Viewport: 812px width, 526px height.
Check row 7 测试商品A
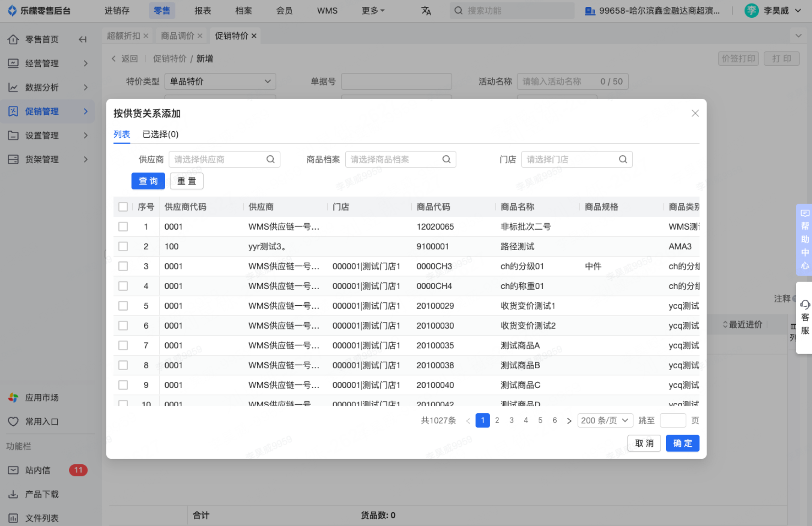(x=123, y=346)
